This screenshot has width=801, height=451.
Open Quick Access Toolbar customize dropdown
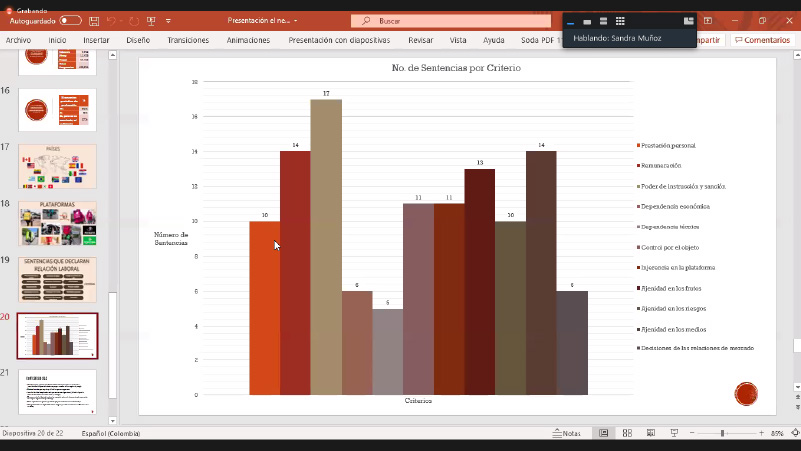(168, 21)
